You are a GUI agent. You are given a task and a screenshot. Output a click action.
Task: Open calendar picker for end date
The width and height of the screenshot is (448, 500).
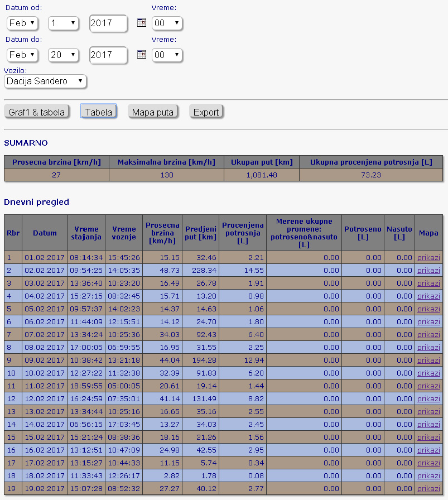click(142, 55)
